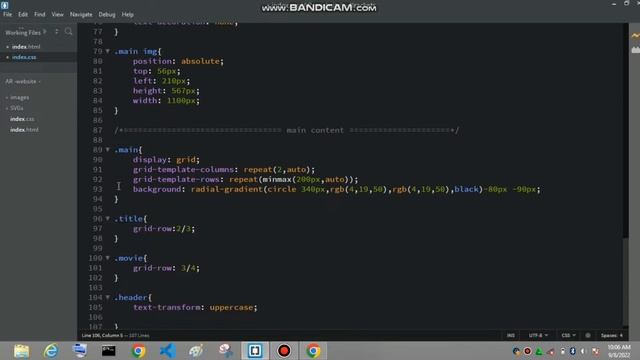Click the 'main content' comment text
This screenshot has width=640, height=360.
pos(315,130)
